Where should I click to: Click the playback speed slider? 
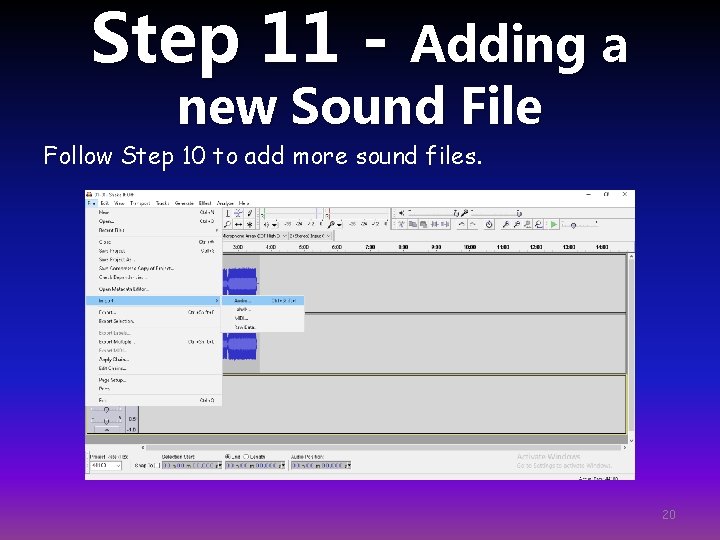coord(579,225)
